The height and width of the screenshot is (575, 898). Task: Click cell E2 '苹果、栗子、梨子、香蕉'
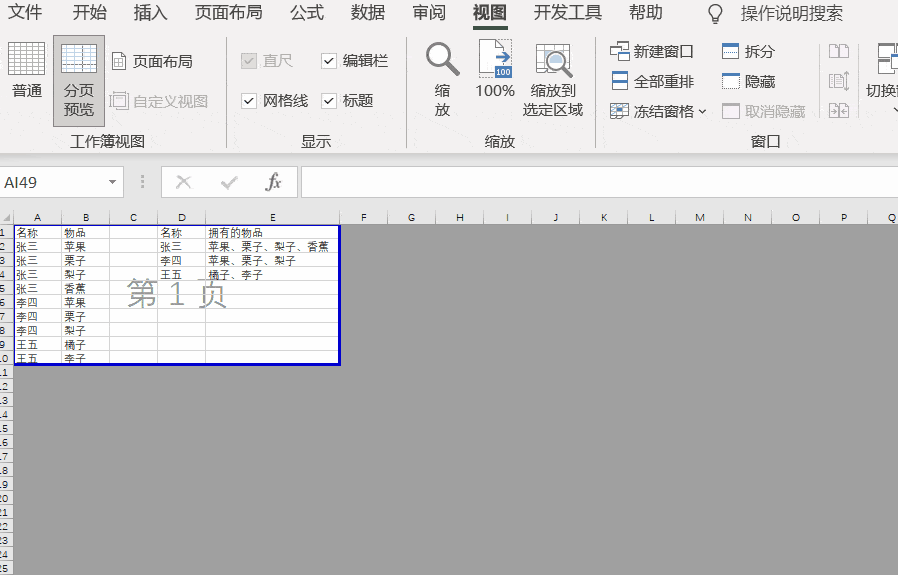pos(273,247)
